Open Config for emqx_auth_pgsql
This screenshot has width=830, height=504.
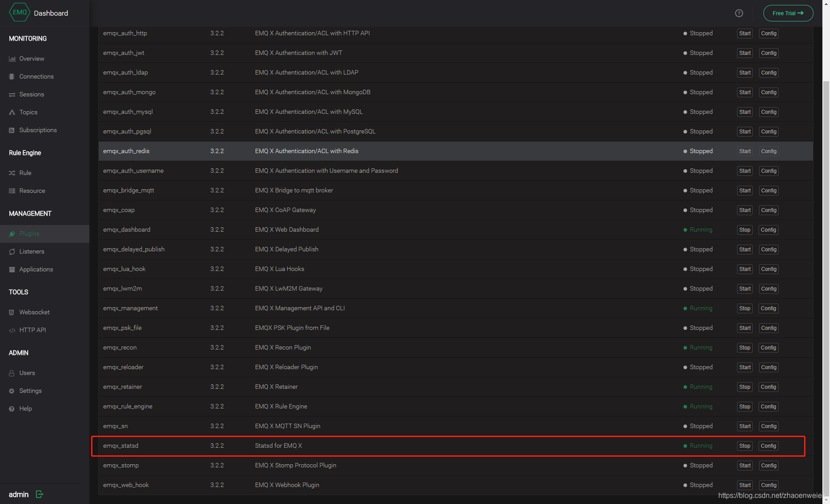(769, 132)
